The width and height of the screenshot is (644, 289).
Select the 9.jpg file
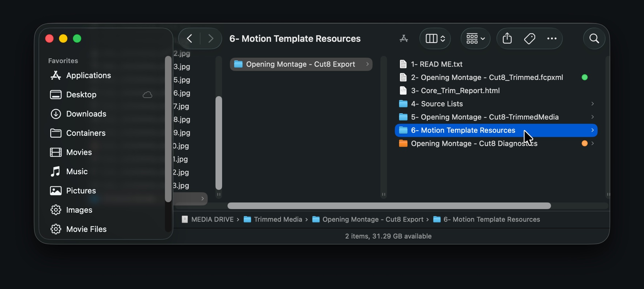(x=182, y=133)
